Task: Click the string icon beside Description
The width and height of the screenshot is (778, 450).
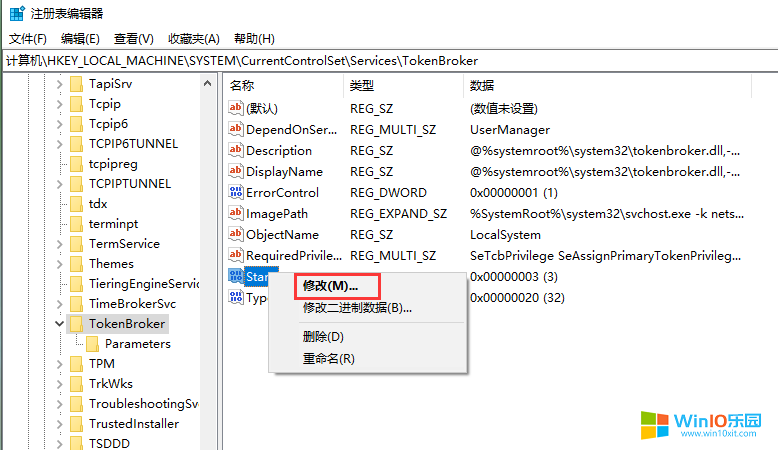Action: 236,150
